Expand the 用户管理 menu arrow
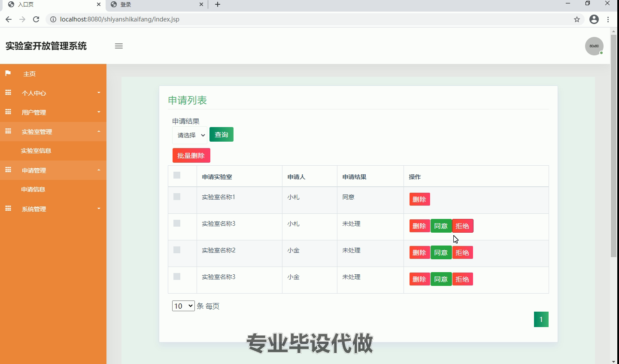The image size is (619, 364). 99,112
